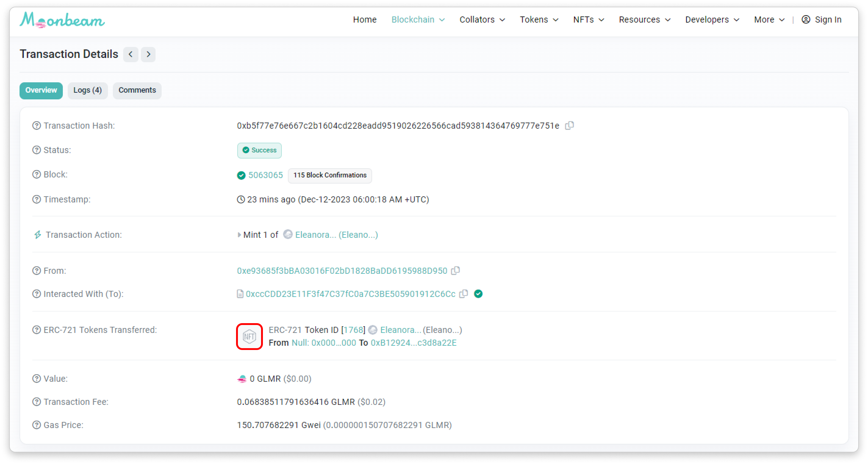Viewport: 868px width, 464px height.
Task: Open block 5063065 link
Action: click(x=266, y=175)
